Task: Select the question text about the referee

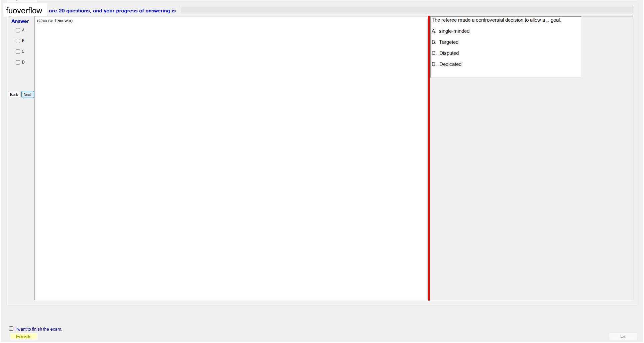Action: (497, 20)
